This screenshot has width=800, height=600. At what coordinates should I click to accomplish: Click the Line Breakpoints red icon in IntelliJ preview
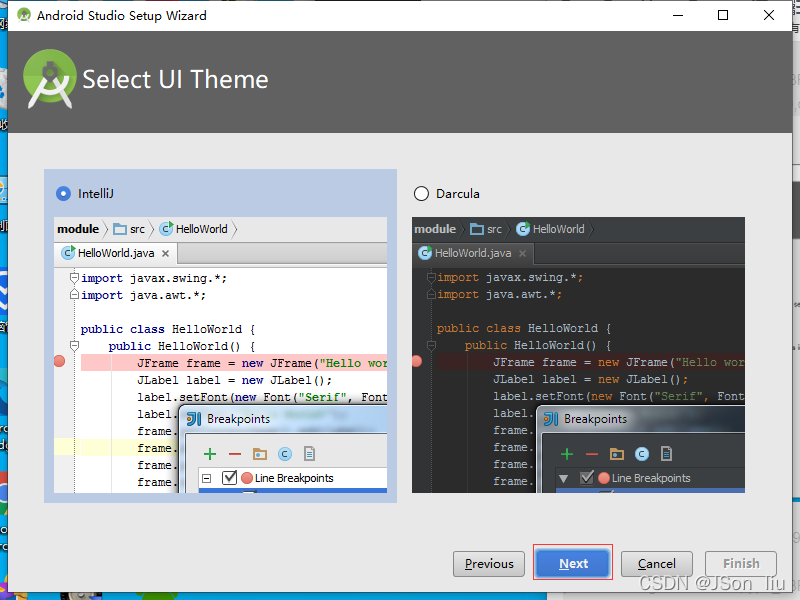[x=247, y=478]
